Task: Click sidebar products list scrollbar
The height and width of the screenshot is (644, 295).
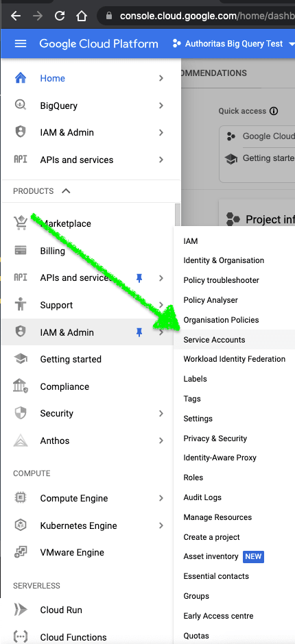Action: pos(177,215)
